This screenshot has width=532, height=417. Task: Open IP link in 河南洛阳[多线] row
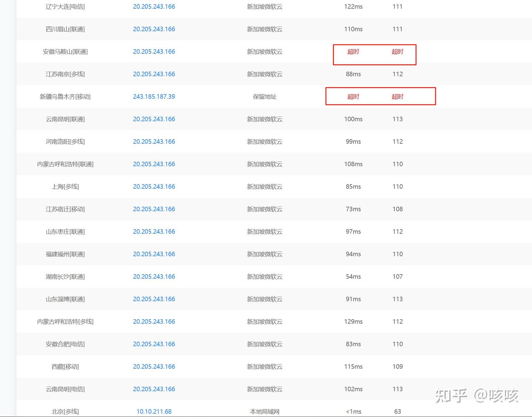point(154,142)
